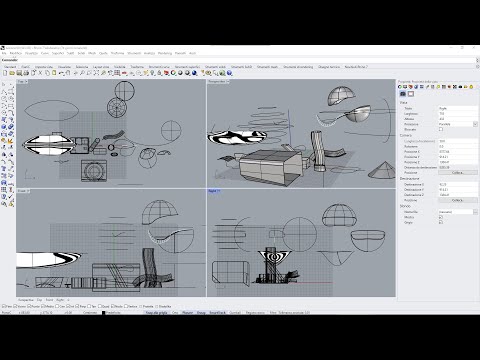Click the color wheel Object Properties icon
480x360 pixels.
point(173,73)
